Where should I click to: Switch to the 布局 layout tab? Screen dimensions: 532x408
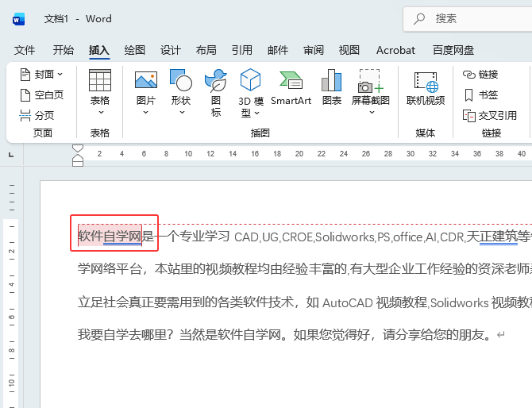[206, 50]
